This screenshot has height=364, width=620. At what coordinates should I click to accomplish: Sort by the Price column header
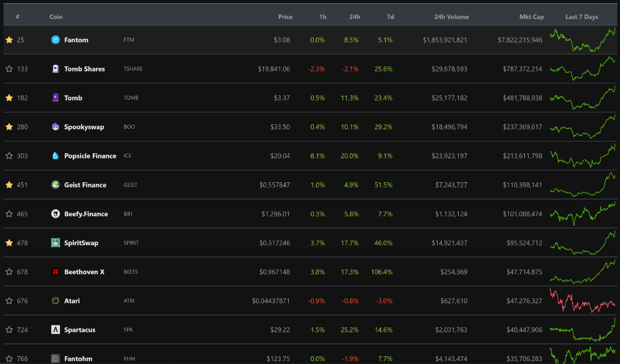[x=285, y=17]
